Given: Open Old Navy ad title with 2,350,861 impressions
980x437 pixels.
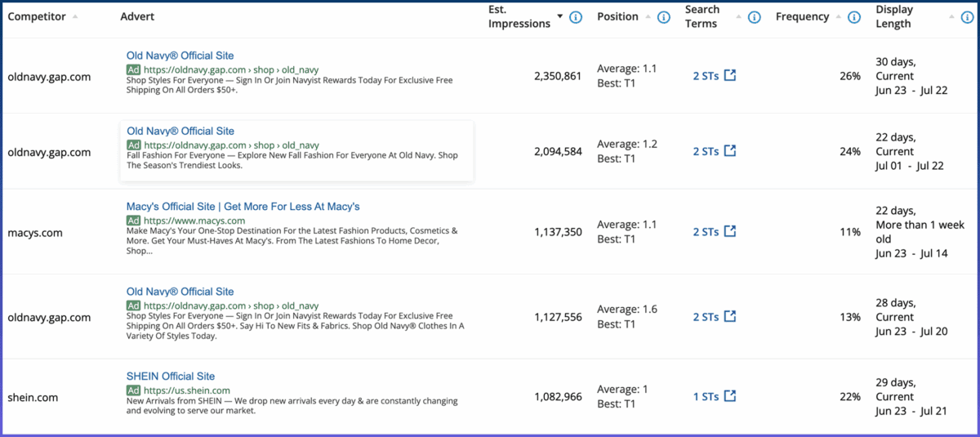Looking at the screenshot, I should click(180, 56).
